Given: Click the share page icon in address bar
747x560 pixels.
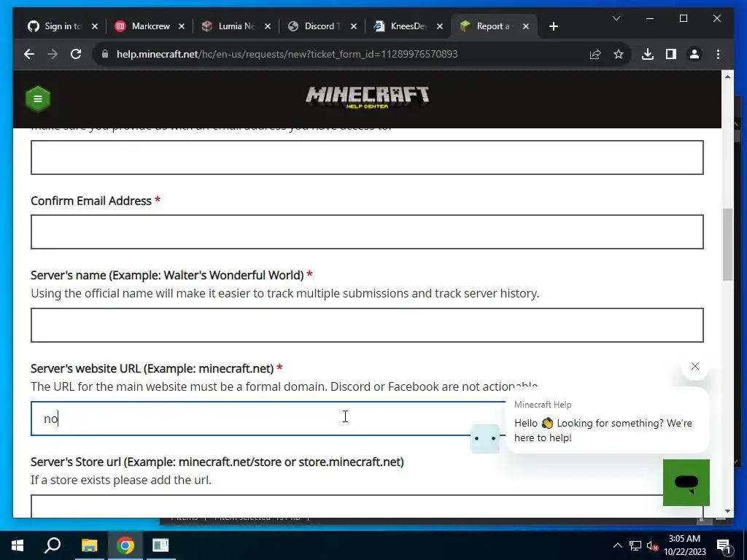Looking at the screenshot, I should (x=595, y=54).
